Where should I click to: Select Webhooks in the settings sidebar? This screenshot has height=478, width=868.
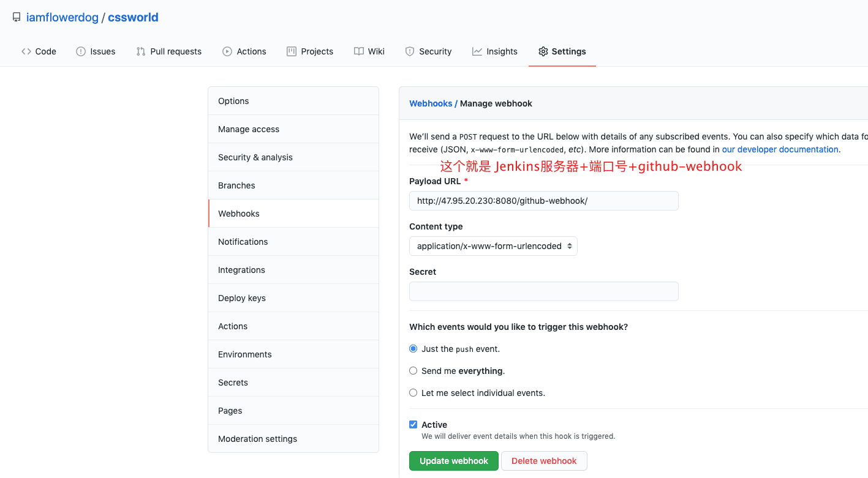pyautogui.click(x=293, y=214)
